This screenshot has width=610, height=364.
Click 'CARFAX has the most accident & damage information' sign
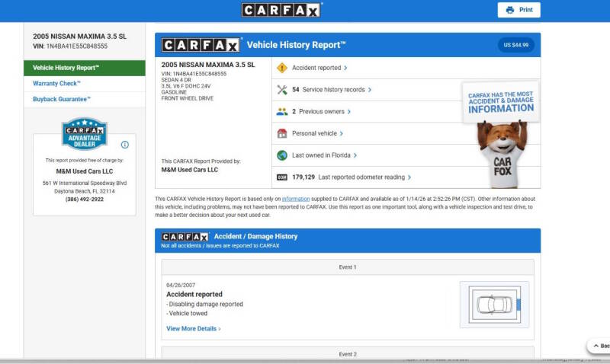pos(501,103)
